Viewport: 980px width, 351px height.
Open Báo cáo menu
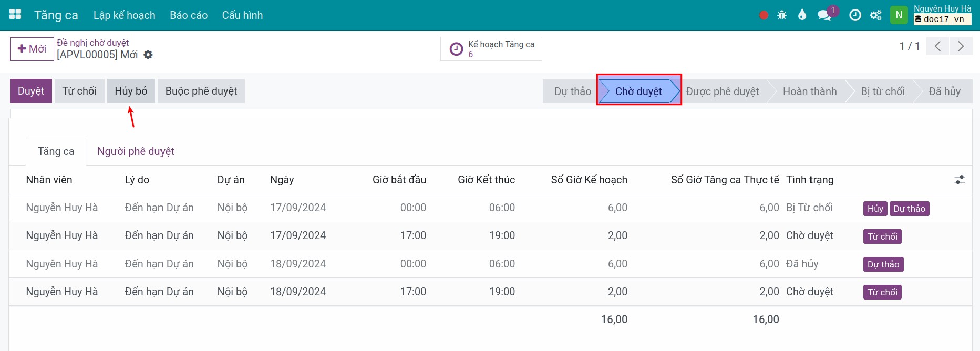click(x=189, y=15)
